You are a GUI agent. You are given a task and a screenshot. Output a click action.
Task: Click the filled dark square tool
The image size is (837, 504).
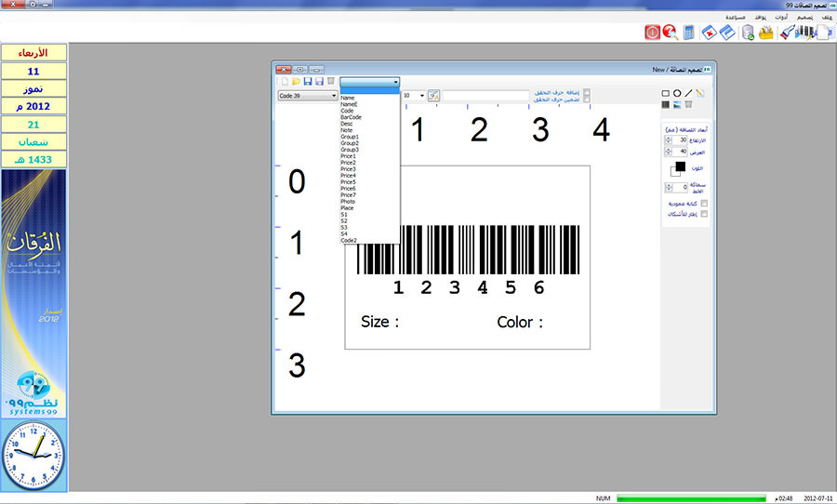666,105
